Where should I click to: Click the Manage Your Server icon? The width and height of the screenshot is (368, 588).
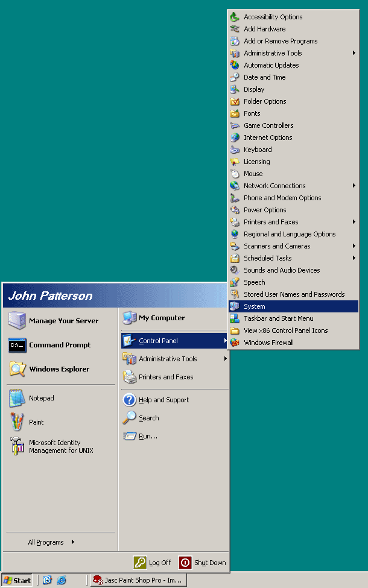pyautogui.click(x=17, y=321)
